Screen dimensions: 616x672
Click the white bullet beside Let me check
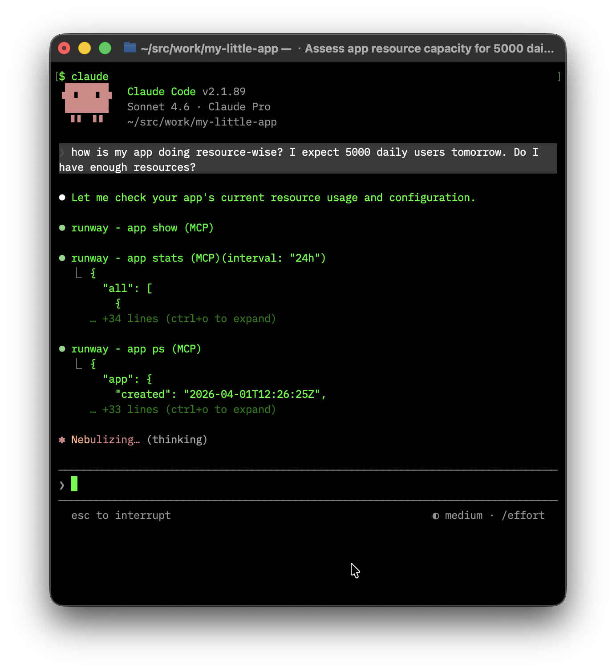pos(62,198)
